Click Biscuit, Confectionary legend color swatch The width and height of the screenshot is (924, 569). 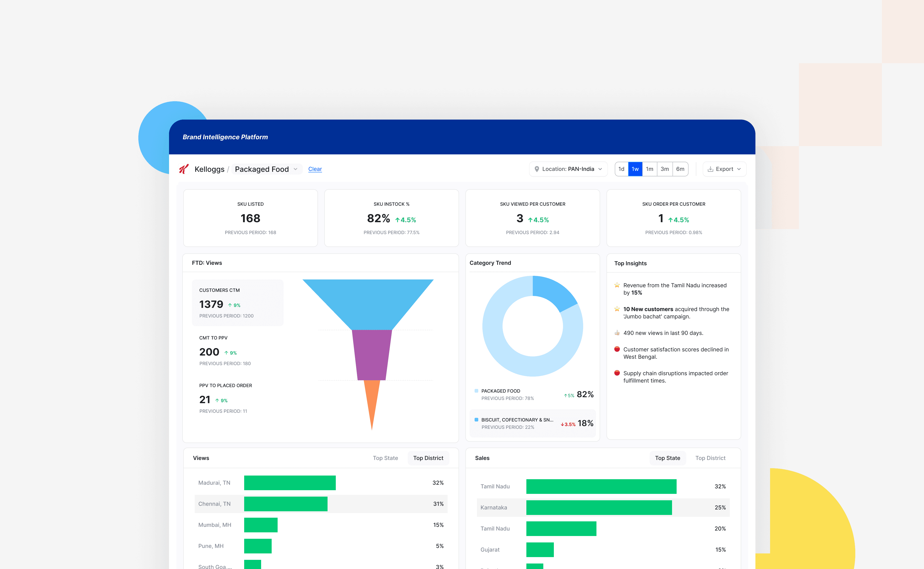476,420
